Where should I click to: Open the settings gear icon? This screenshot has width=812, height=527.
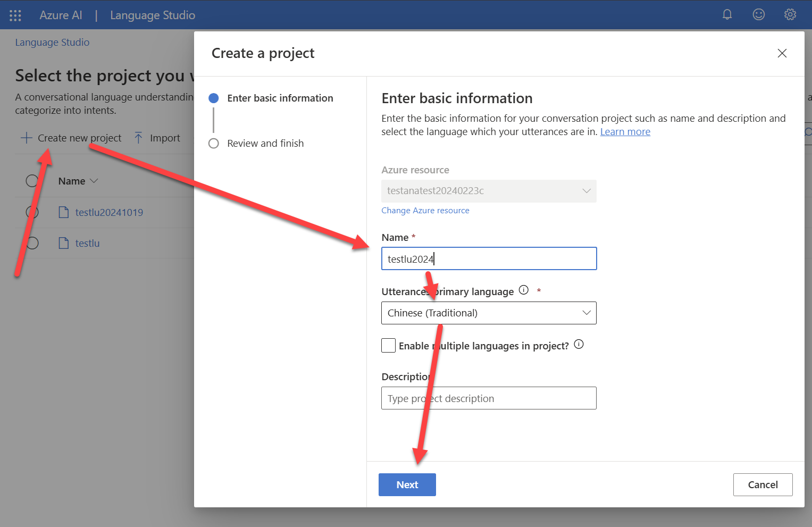[x=790, y=14]
